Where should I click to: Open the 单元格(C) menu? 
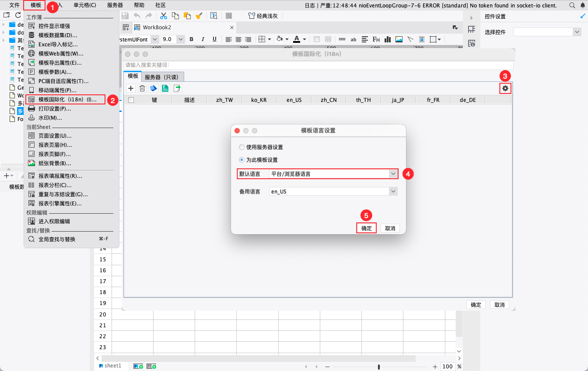(x=85, y=5)
